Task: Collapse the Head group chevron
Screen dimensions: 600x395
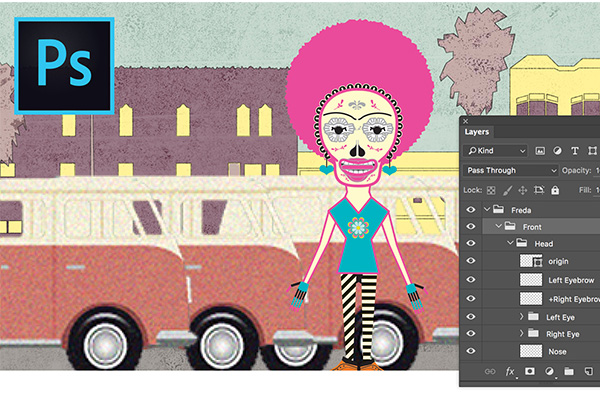Action: [x=510, y=243]
